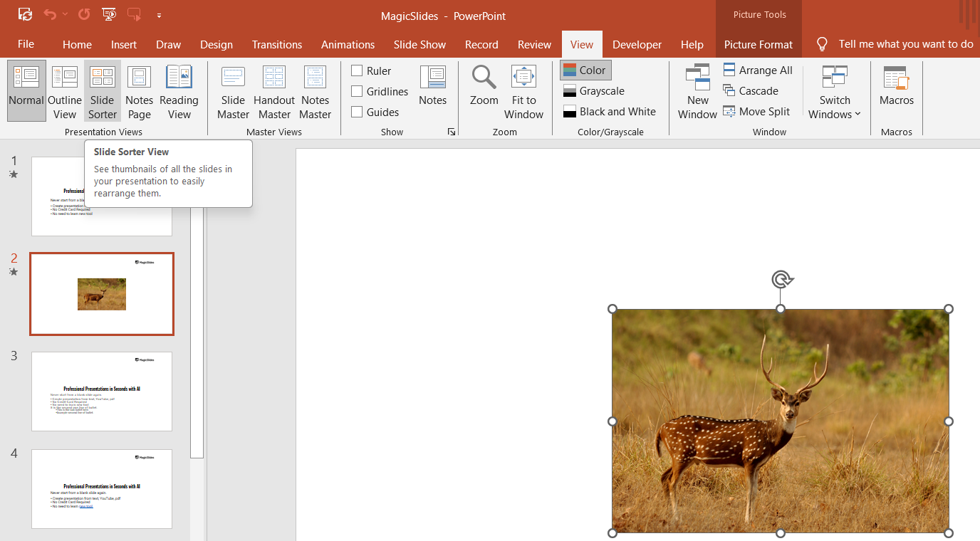Open a New Window
Viewport: 980px width, 541px height.
(697, 93)
